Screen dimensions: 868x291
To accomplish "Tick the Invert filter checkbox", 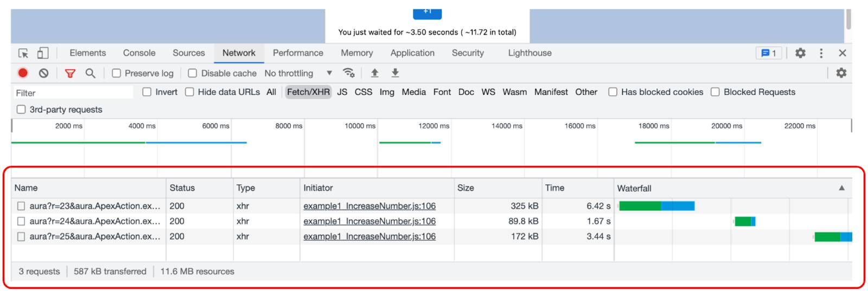I will tap(146, 92).
